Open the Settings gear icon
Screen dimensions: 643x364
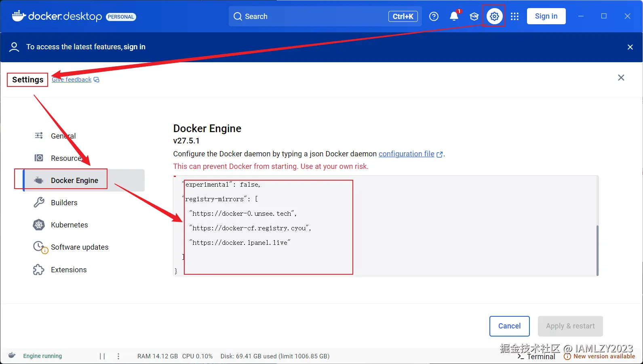click(494, 16)
